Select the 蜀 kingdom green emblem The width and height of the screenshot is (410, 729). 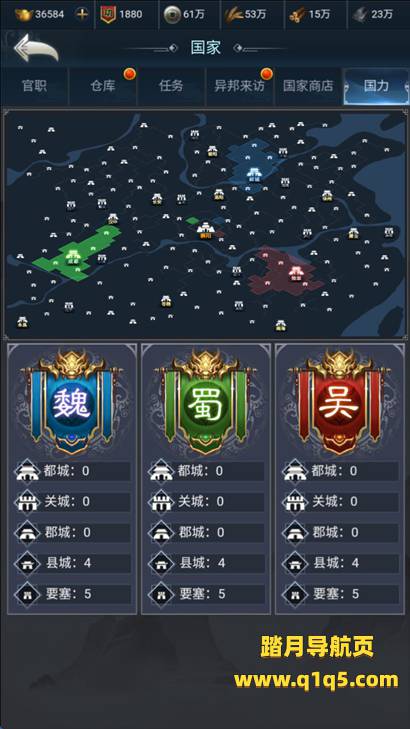pos(205,403)
